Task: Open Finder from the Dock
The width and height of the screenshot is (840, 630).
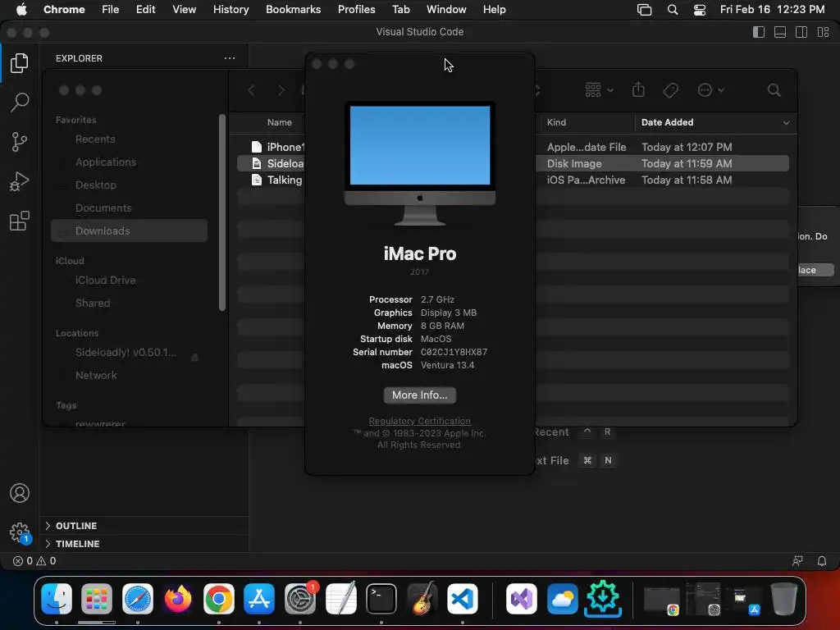Action: click(x=57, y=599)
